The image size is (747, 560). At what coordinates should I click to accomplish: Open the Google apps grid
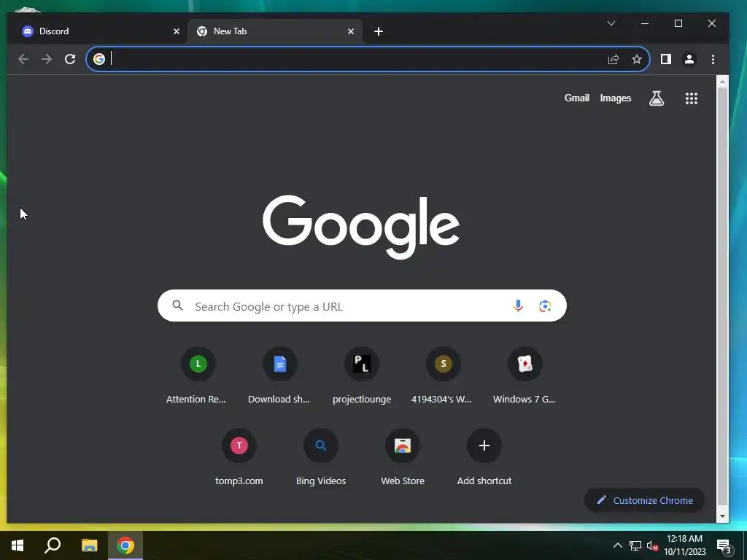click(x=692, y=98)
